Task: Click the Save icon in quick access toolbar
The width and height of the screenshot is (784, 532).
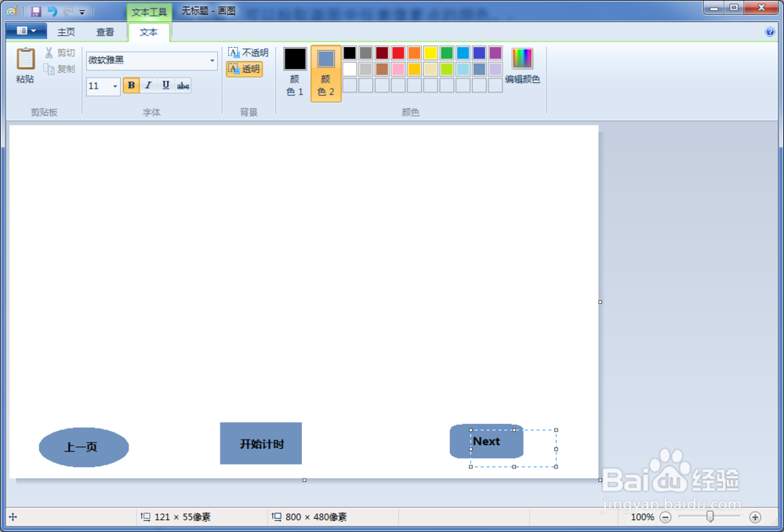Action: [36, 11]
